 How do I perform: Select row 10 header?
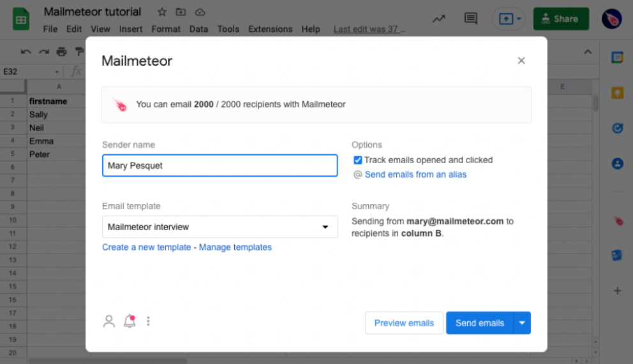click(13, 220)
